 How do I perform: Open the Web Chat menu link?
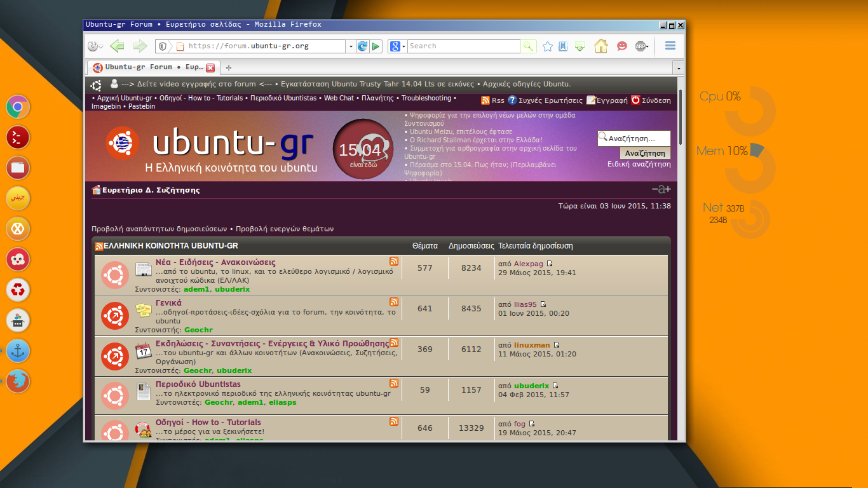pyautogui.click(x=339, y=98)
